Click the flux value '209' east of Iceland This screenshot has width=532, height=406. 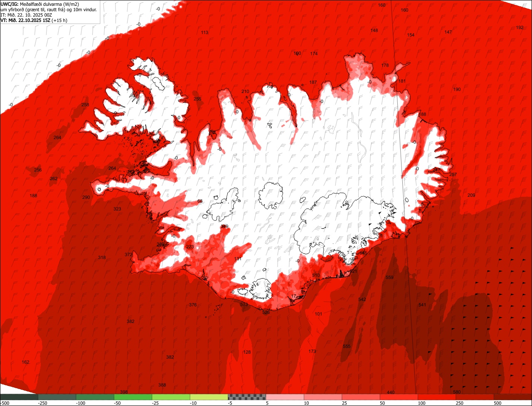coord(471,195)
